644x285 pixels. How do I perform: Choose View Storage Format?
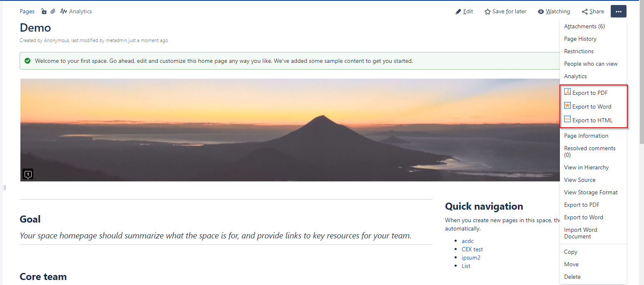tap(593, 192)
